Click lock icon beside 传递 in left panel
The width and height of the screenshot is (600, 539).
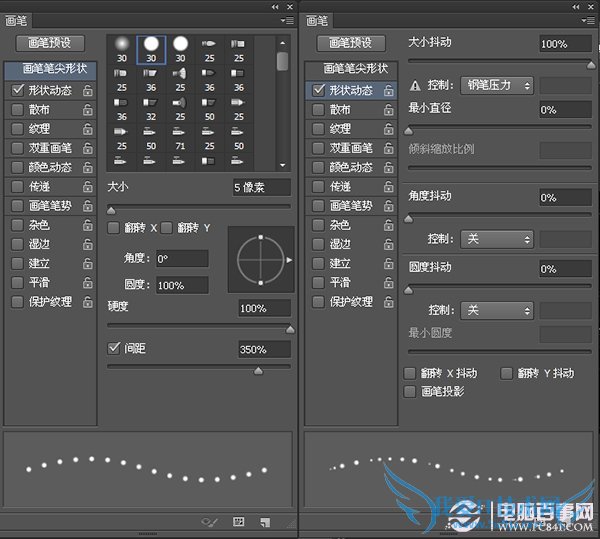point(88,187)
